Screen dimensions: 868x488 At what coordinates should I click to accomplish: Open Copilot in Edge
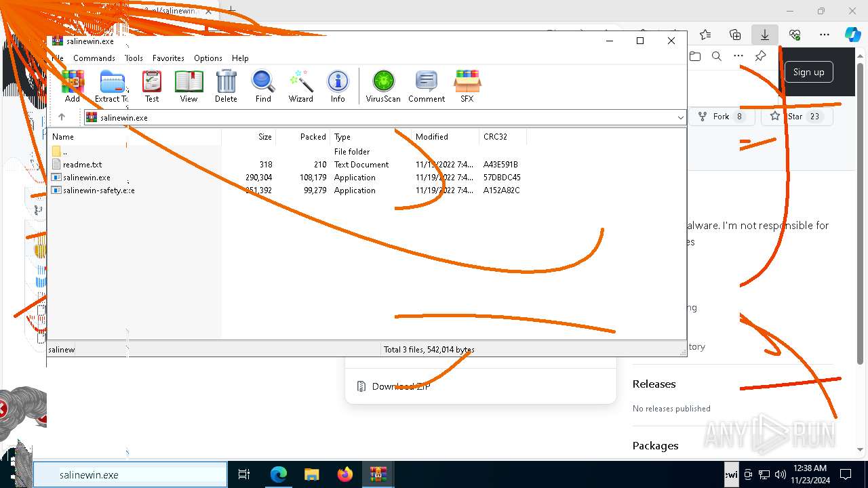click(852, 35)
